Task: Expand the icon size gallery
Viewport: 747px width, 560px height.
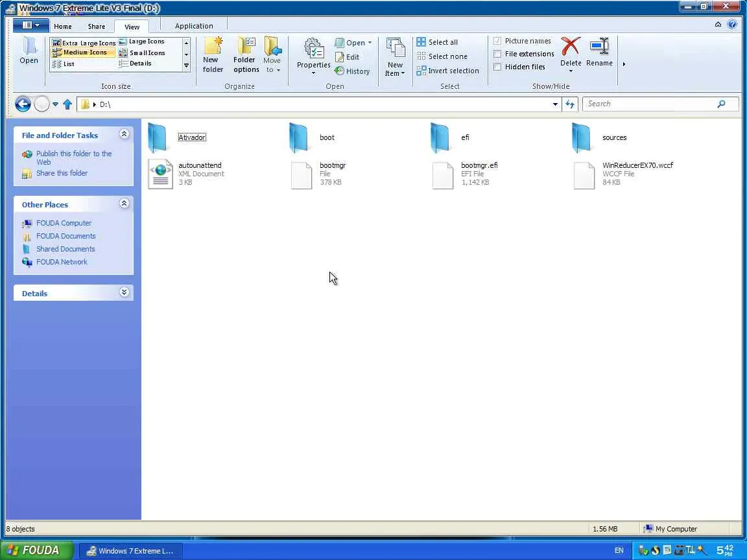Action: pyautogui.click(x=186, y=65)
